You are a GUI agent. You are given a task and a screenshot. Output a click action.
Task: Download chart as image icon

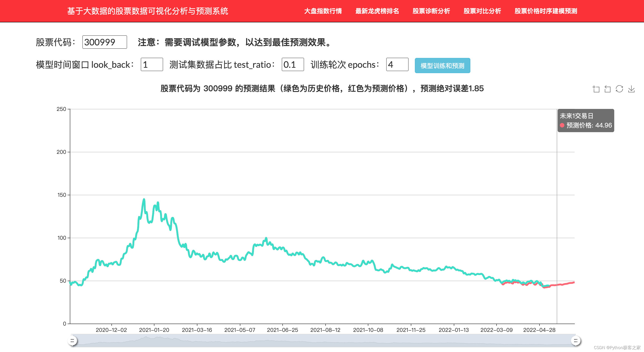click(x=631, y=89)
